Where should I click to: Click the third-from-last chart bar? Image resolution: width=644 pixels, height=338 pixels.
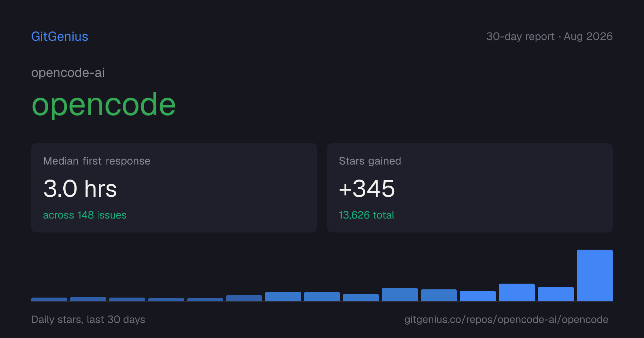pos(517,292)
